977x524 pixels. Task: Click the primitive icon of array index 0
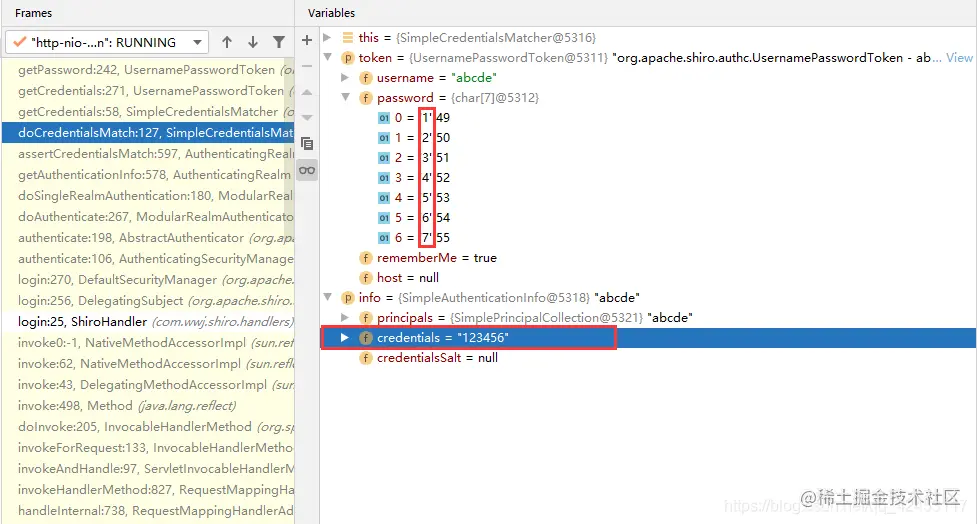(384, 118)
